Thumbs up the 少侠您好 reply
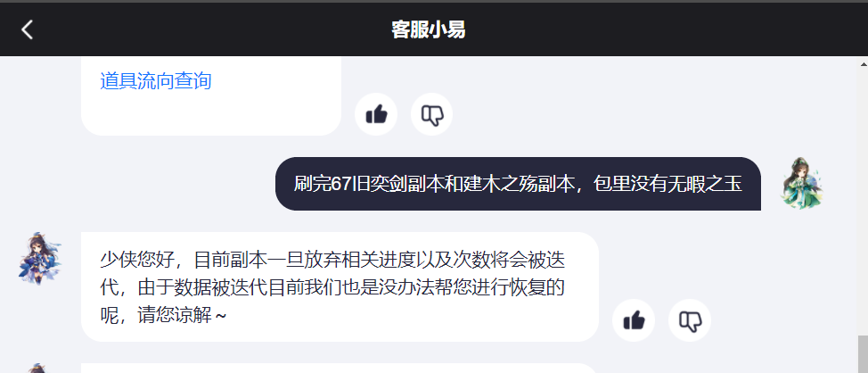Image resolution: width=868 pixels, height=373 pixels. point(634,320)
